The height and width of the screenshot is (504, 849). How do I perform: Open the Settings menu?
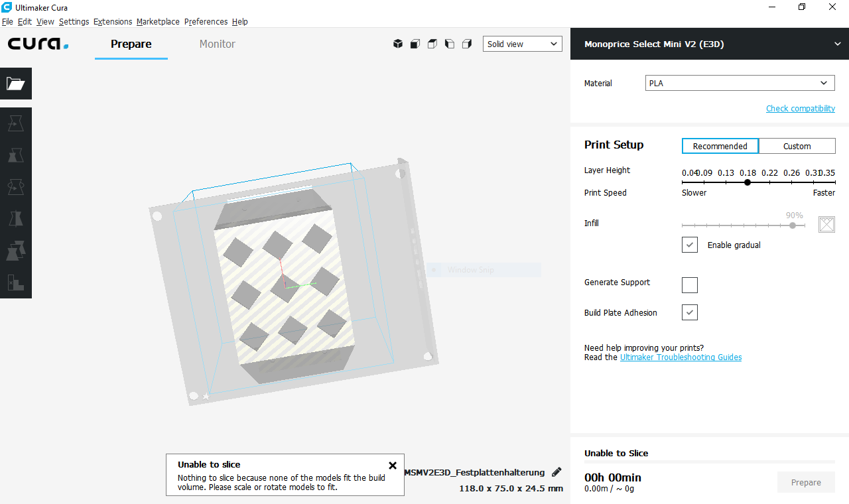coord(74,21)
